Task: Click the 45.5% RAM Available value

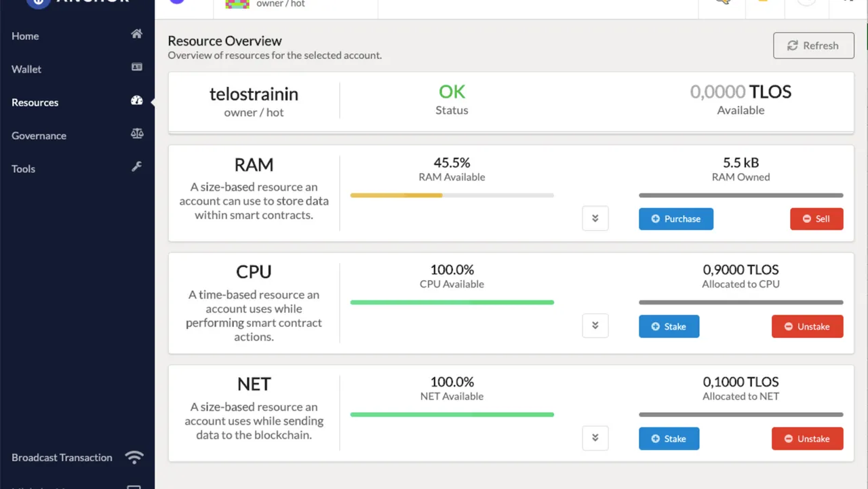Action: pyautogui.click(x=452, y=163)
